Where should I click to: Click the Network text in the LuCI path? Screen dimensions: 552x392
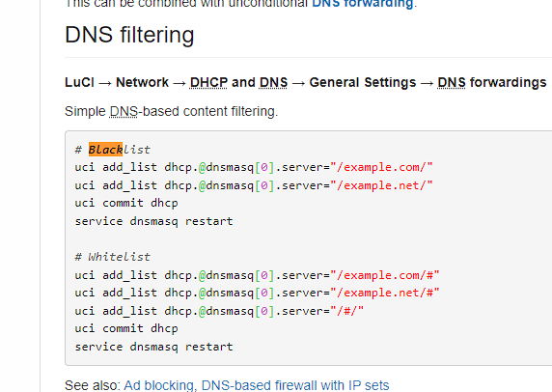142,82
